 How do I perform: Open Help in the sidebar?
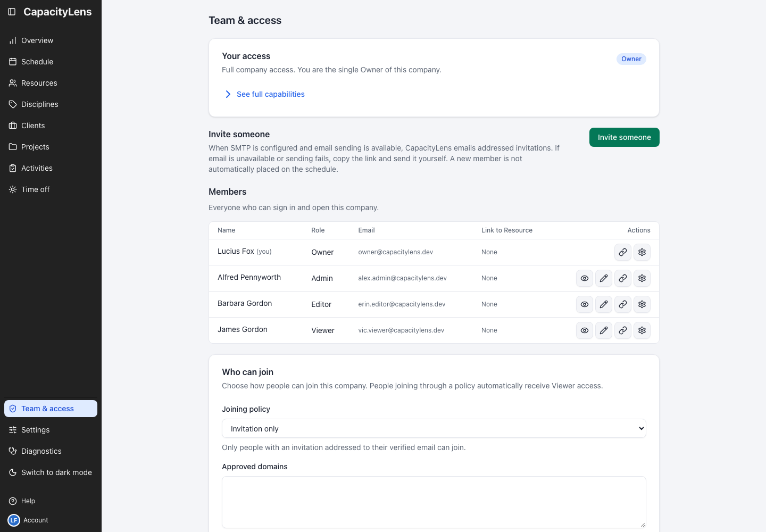[x=51, y=501]
